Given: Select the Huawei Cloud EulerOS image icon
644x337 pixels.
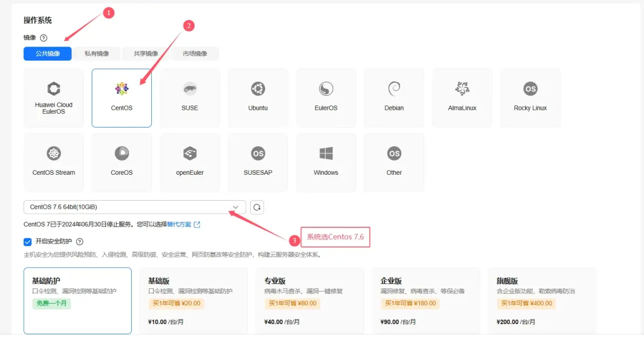Looking at the screenshot, I should click(53, 88).
